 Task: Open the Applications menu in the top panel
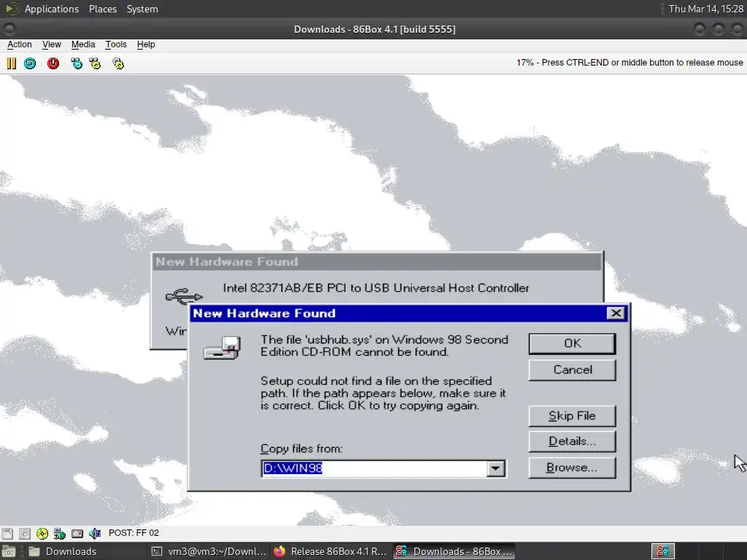[x=52, y=9]
